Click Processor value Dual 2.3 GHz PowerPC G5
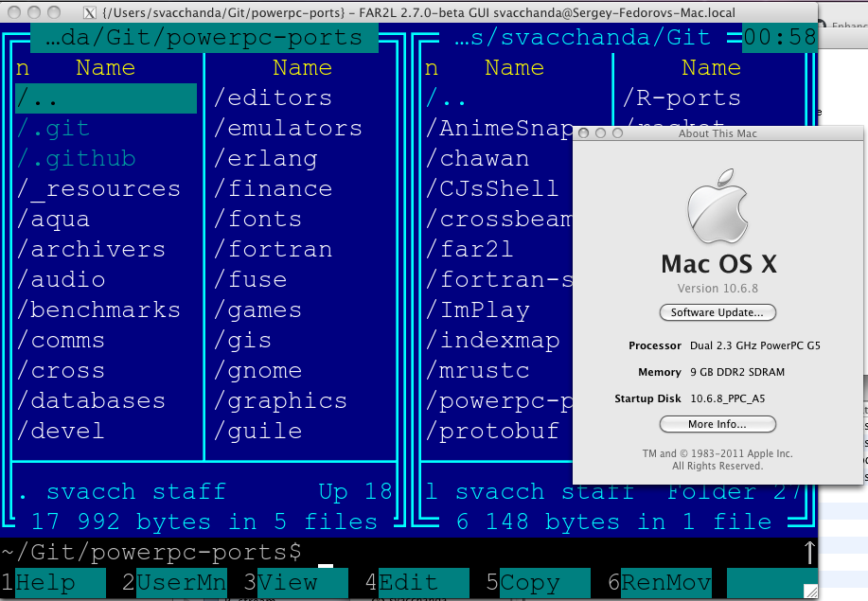The width and height of the screenshot is (868, 601). [x=755, y=345]
